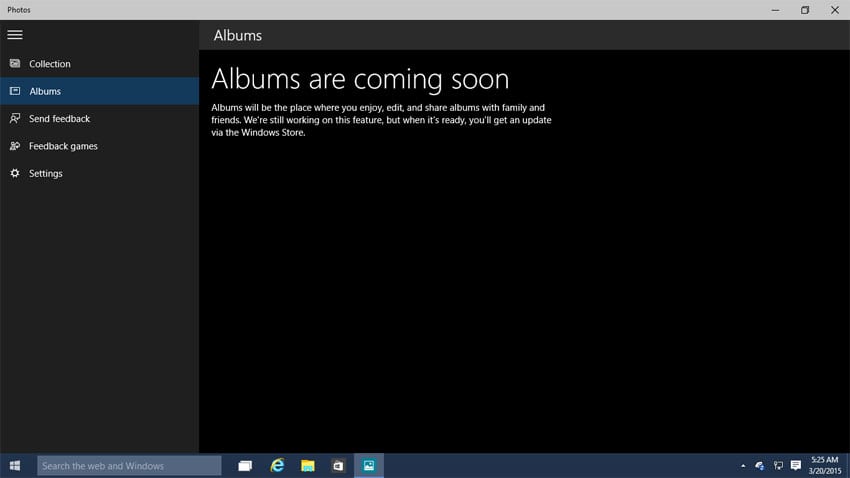Click the Photos window title text
This screenshot has height=478, width=850.
(19, 10)
